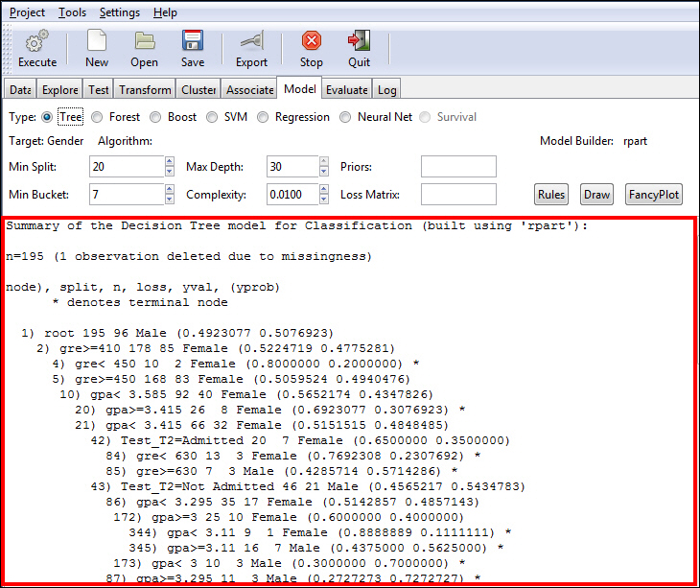Click the Draw button
700x588 pixels.
[x=596, y=195]
